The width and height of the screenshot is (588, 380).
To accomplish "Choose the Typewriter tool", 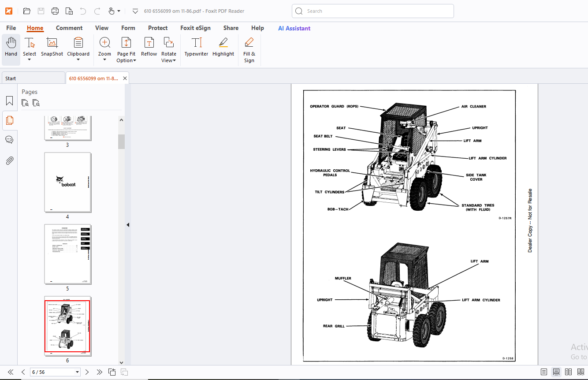I will 196,48.
